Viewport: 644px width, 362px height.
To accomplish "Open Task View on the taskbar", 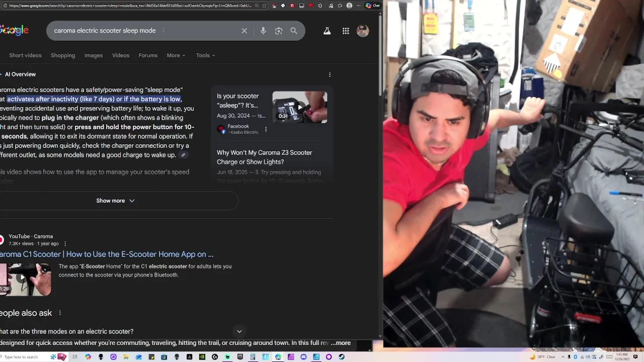I will tap(75, 357).
